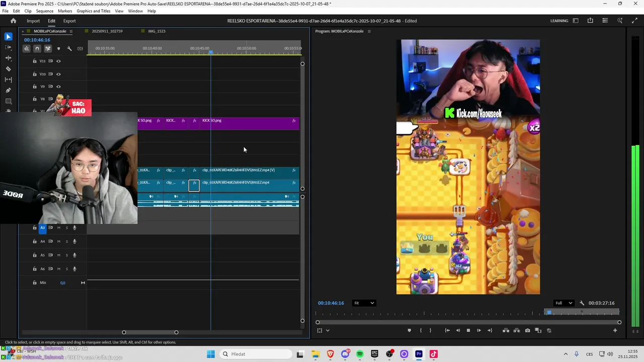Switch to the 20250911_102759 sequence tab
The width and height of the screenshot is (644, 362).
[107, 31]
